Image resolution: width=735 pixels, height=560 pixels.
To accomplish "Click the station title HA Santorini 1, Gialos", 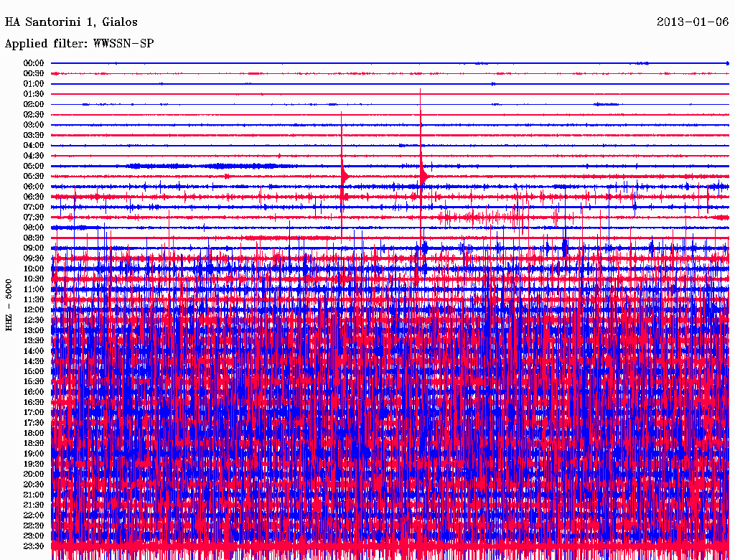I will point(71,22).
